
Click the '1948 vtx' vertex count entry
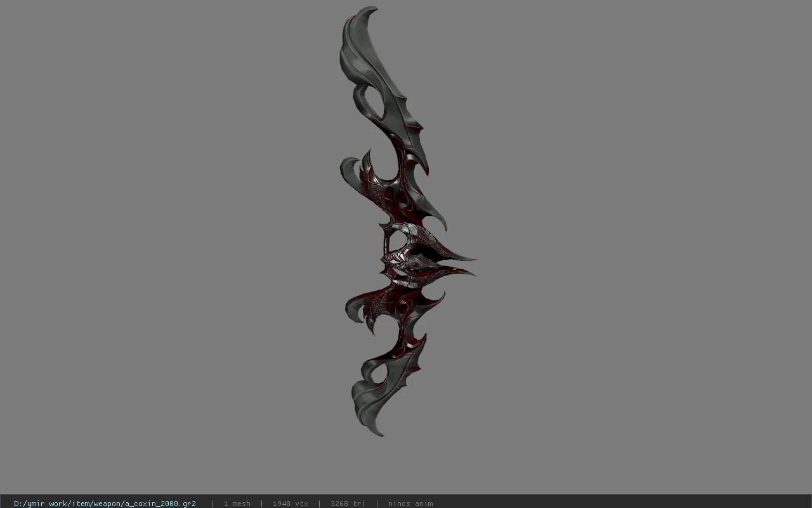pyautogui.click(x=290, y=504)
